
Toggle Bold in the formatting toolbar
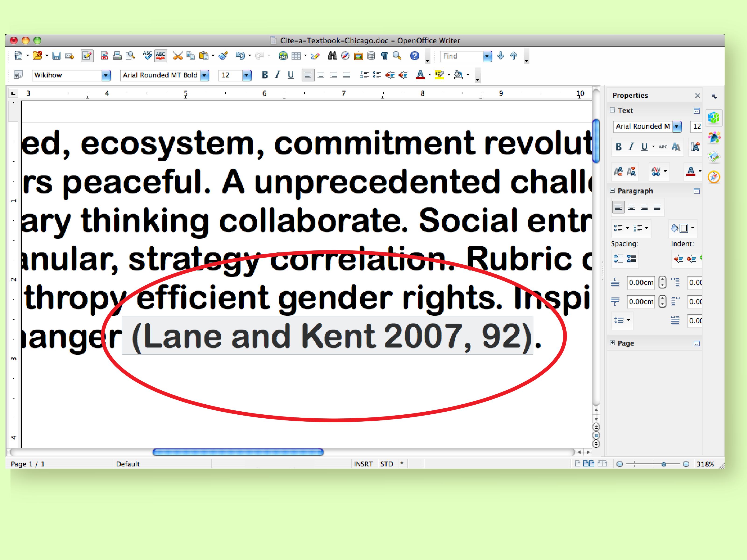(265, 75)
